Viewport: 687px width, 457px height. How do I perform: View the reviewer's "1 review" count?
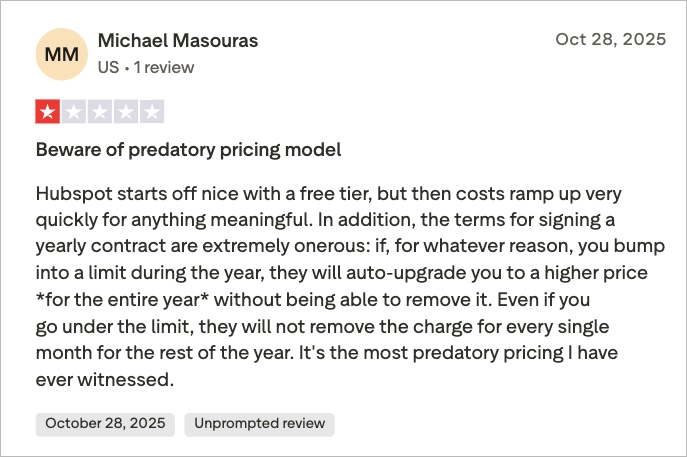(165, 68)
